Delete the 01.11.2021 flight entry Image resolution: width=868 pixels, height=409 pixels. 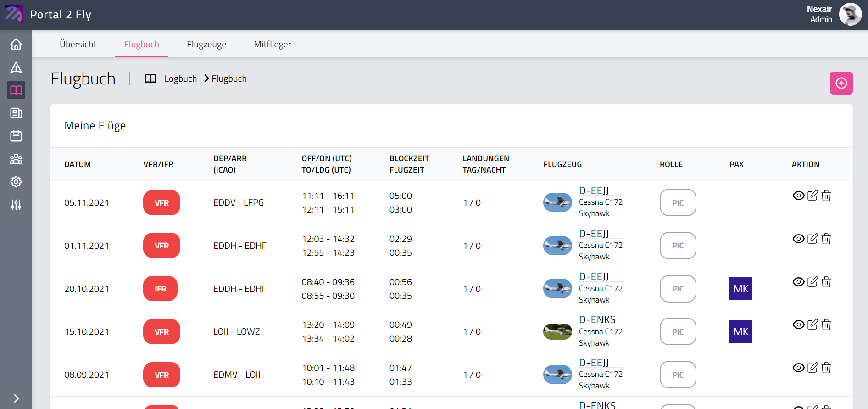pyautogui.click(x=826, y=239)
